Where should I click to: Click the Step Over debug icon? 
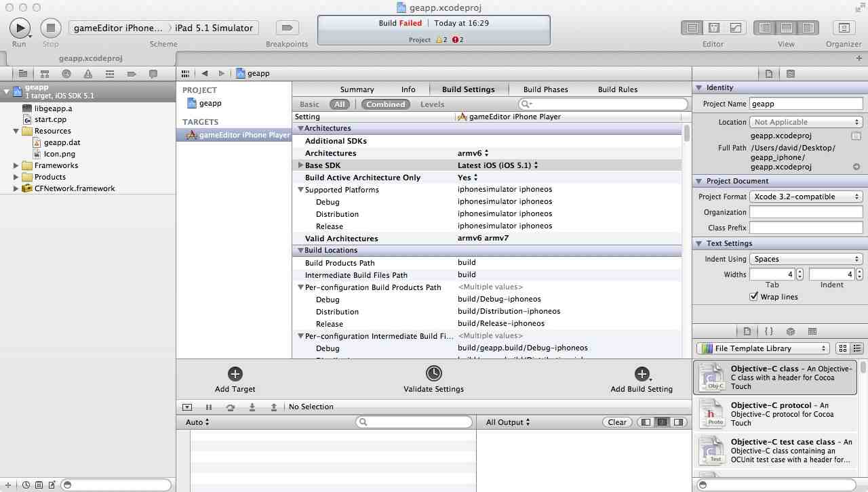231,407
